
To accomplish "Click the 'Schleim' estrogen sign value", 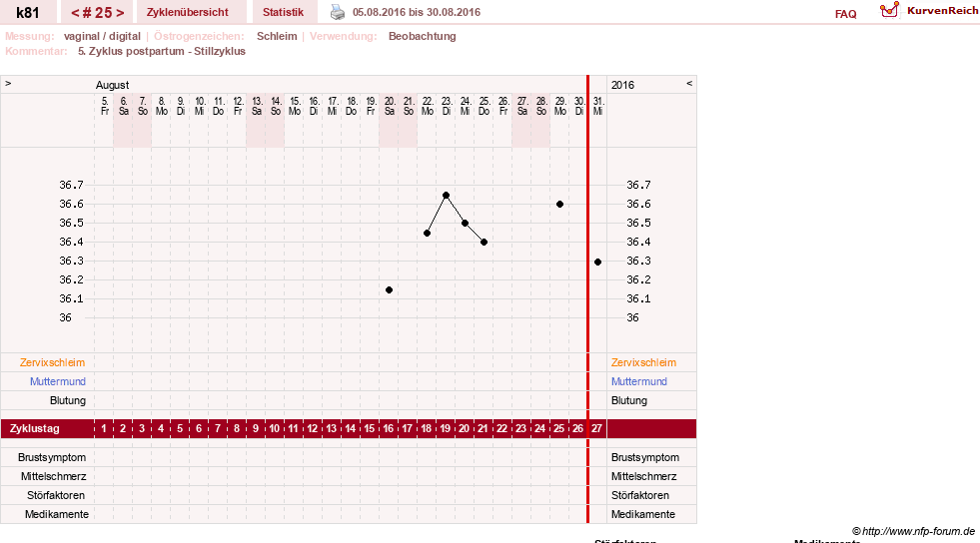I will [x=277, y=36].
